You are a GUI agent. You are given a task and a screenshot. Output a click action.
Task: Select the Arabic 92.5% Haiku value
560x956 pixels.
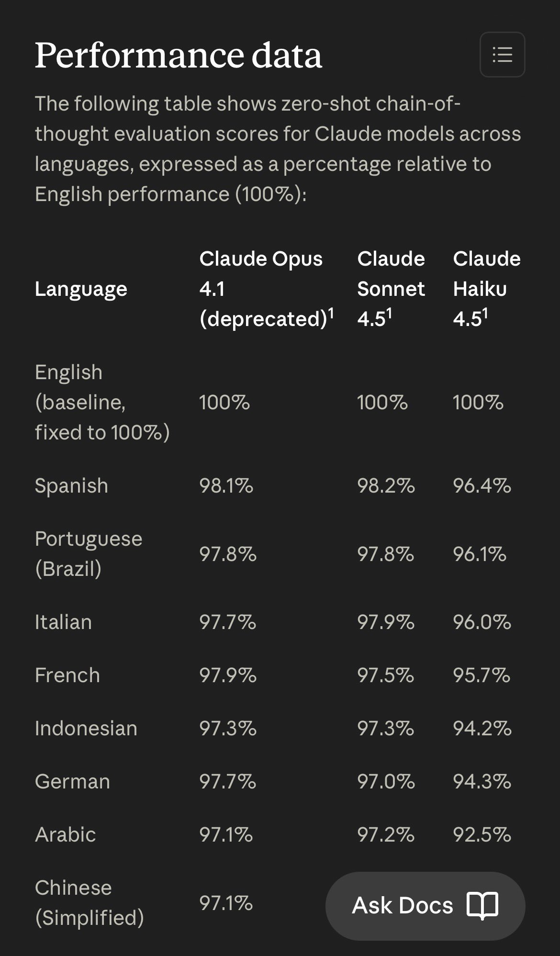click(x=482, y=835)
